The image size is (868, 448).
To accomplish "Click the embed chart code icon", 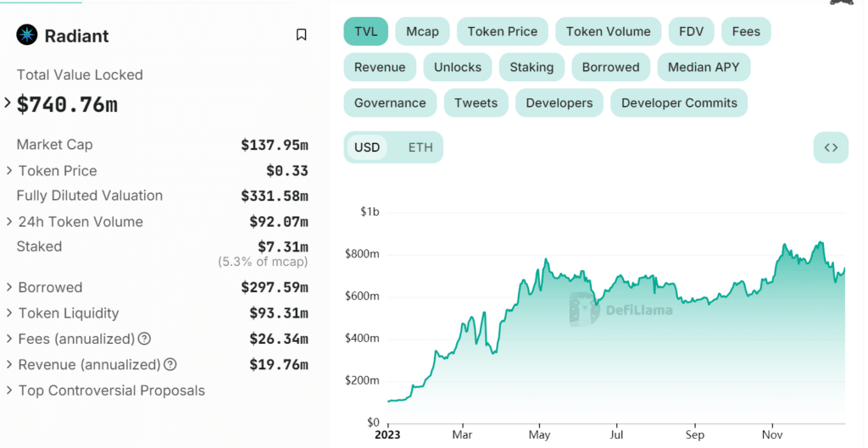I will (x=831, y=147).
